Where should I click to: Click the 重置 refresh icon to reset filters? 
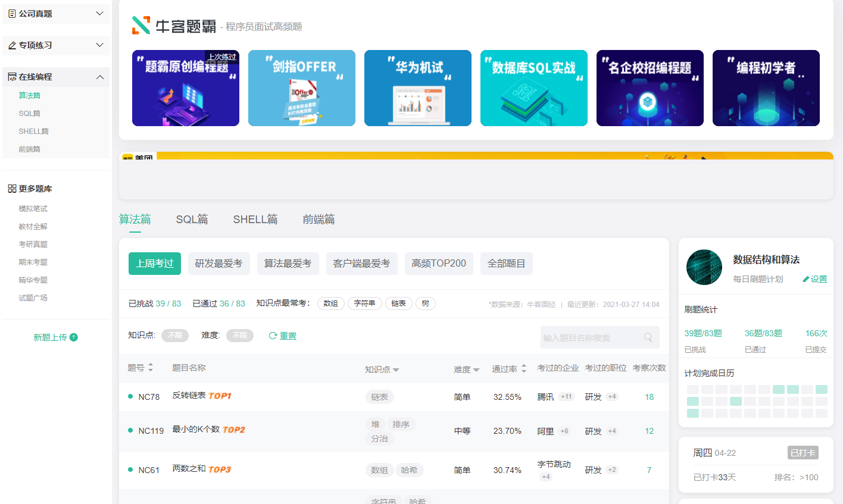coord(272,335)
